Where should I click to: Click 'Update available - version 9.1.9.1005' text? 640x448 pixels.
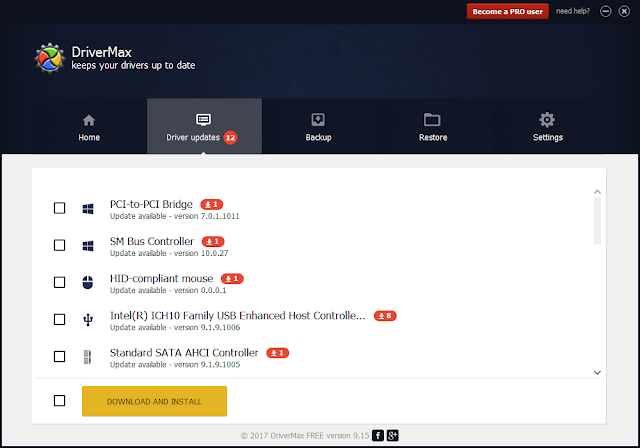coord(175,365)
